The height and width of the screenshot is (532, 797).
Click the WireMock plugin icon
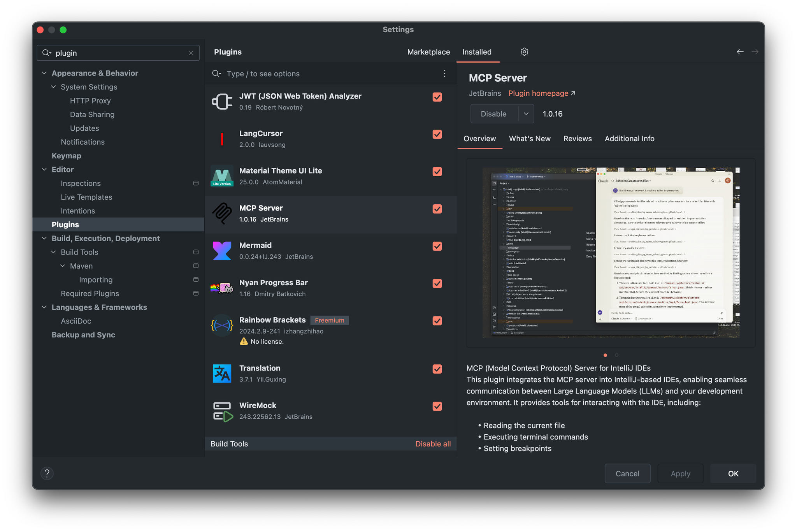223,411
